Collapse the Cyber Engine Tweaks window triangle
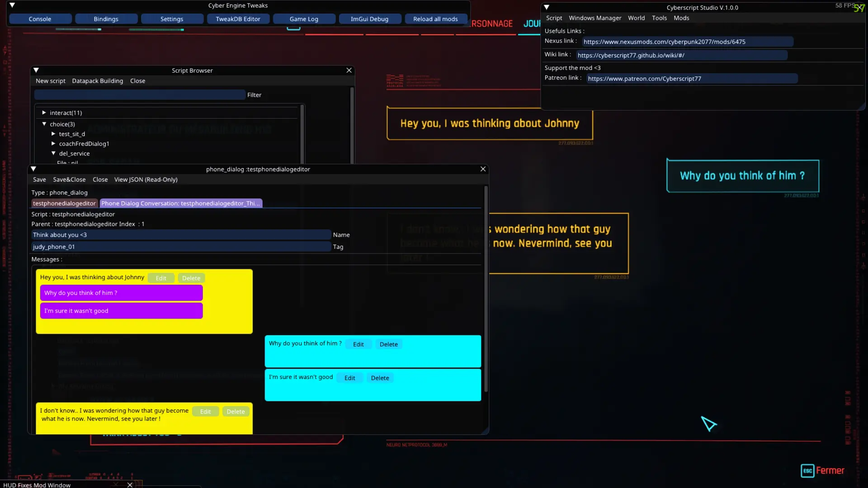Image resolution: width=868 pixels, height=488 pixels. 12,5
